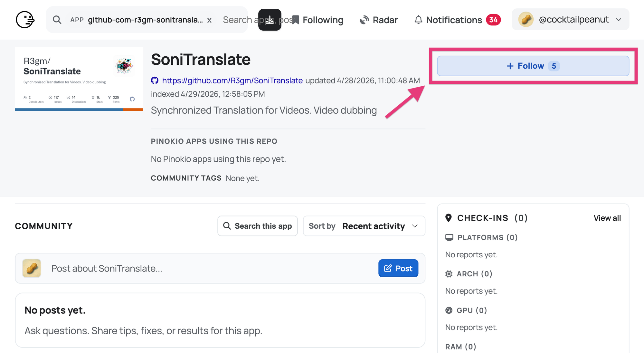Click the Platforms monitor icon
The width and height of the screenshot is (644, 353).
tap(449, 238)
